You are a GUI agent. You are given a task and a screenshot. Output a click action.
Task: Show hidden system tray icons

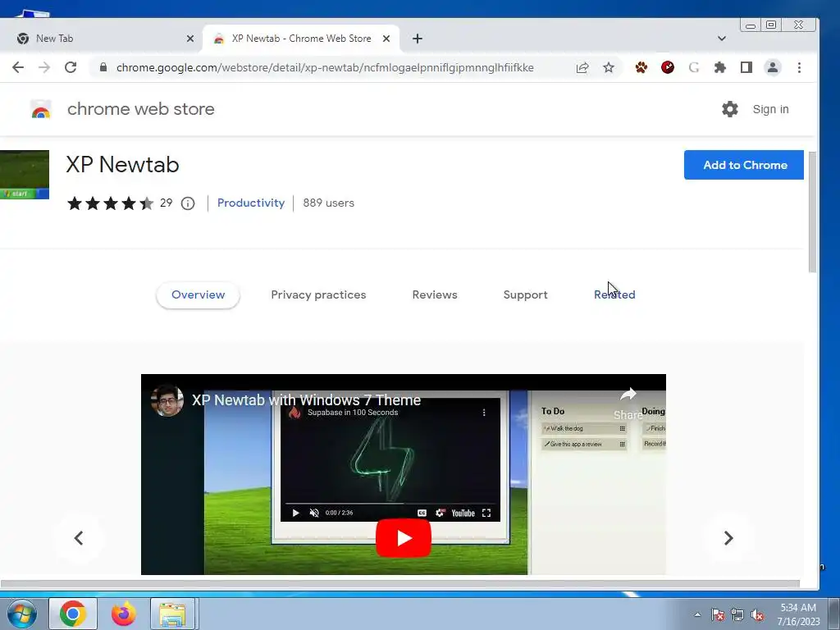pos(697,614)
